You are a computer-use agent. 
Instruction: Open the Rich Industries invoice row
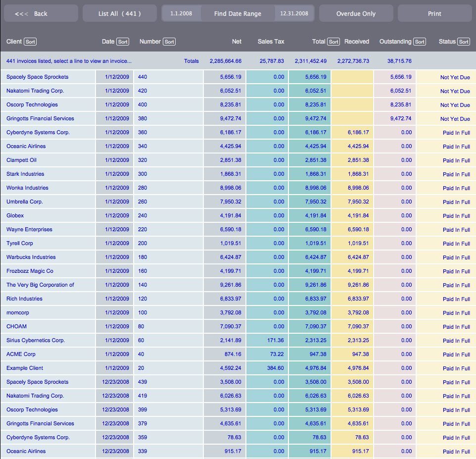click(x=238, y=299)
